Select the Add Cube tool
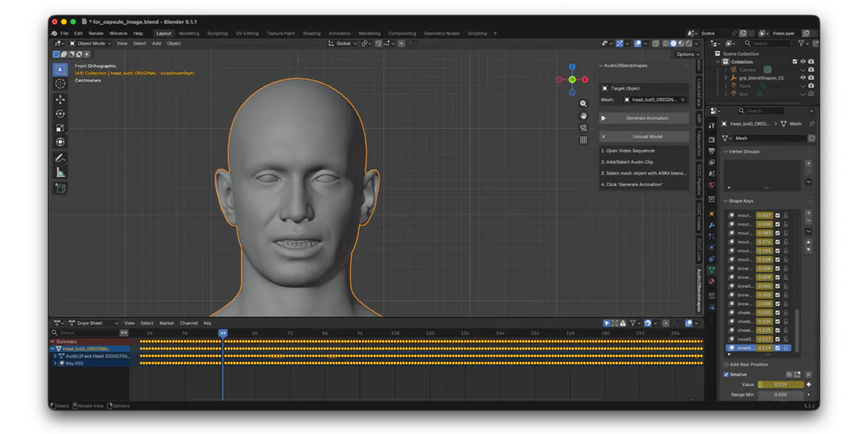Image resolution: width=868 pixels, height=434 pixels. [x=60, y=188]
